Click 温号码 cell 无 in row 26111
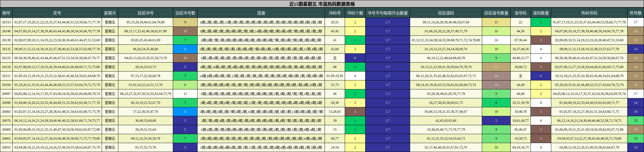The height and width of the screenshot is (152, 644). tap(520, 76)
